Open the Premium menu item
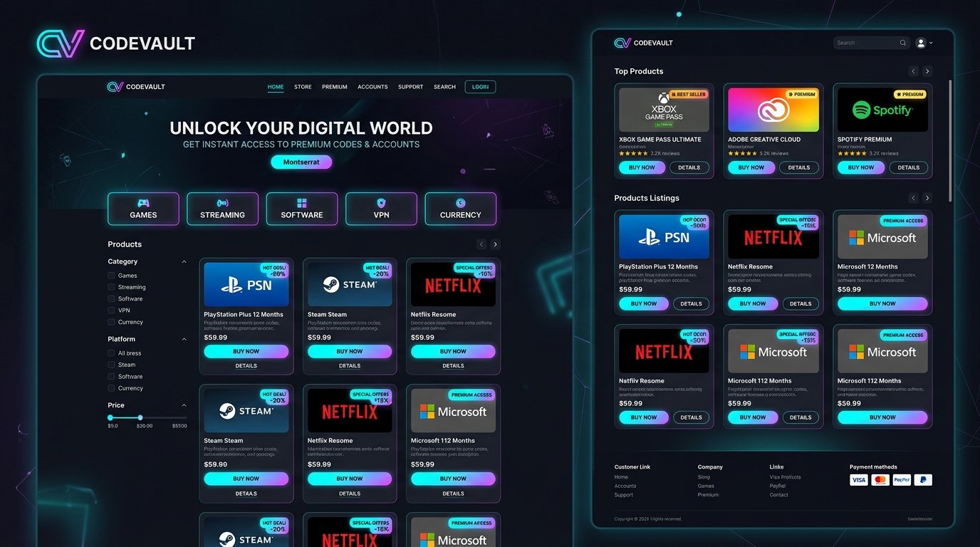 pos(335,87)
